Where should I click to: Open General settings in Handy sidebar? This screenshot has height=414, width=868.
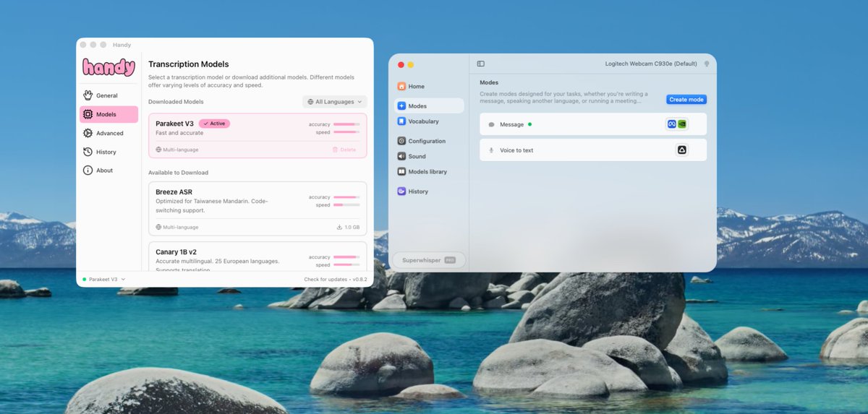pyautogui.click(x=109, y=95)
